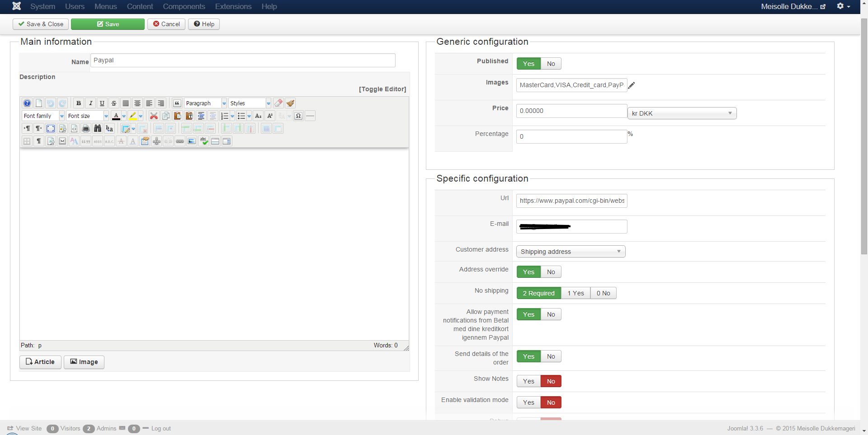Viewport: 868px width, 435px height.
Task: Click the cleanup broom icon
Action: coord(290,103)
